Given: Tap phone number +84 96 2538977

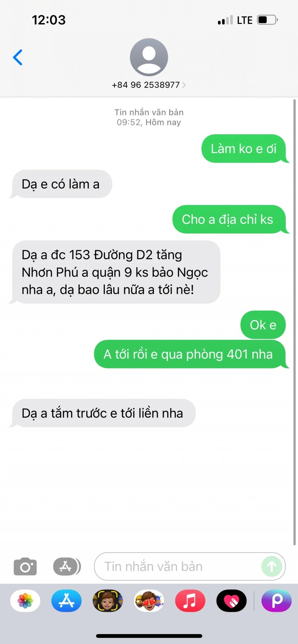Looking at the screenshot, I should click(146, 85).
